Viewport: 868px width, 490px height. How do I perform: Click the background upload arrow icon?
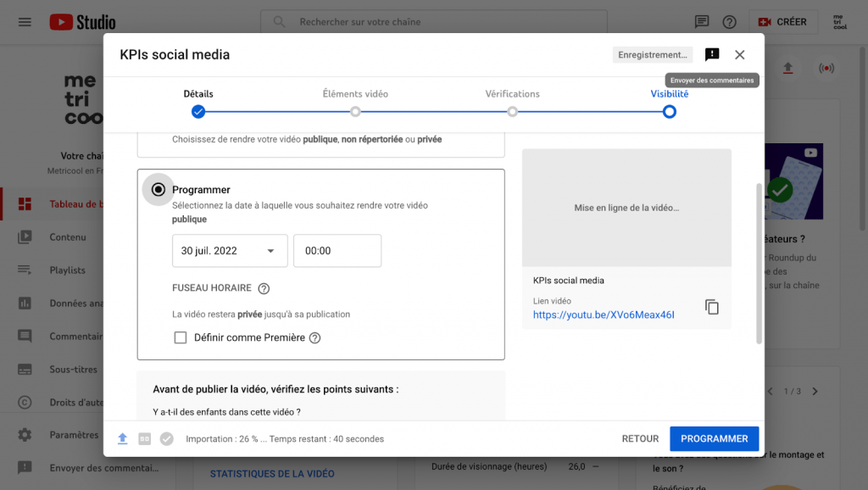click(787, 68)
